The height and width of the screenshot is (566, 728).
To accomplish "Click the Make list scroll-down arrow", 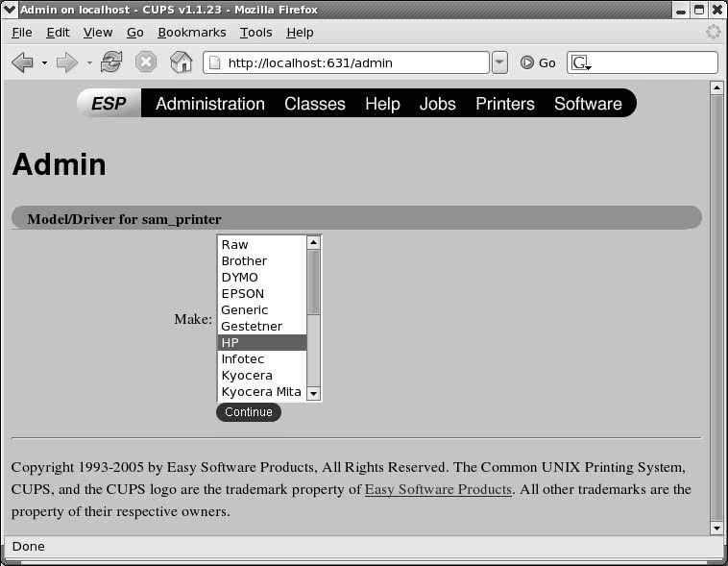I will point(313,394).
